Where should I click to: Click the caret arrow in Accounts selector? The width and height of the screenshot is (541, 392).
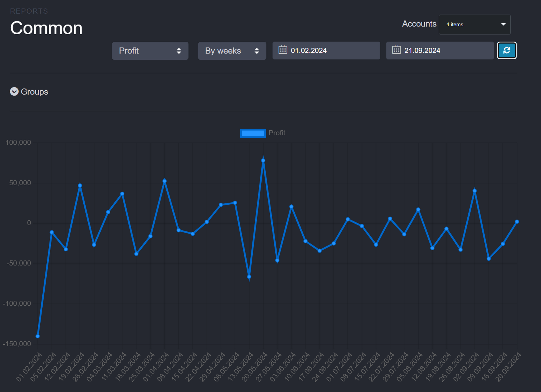click(x=503, y=24)
